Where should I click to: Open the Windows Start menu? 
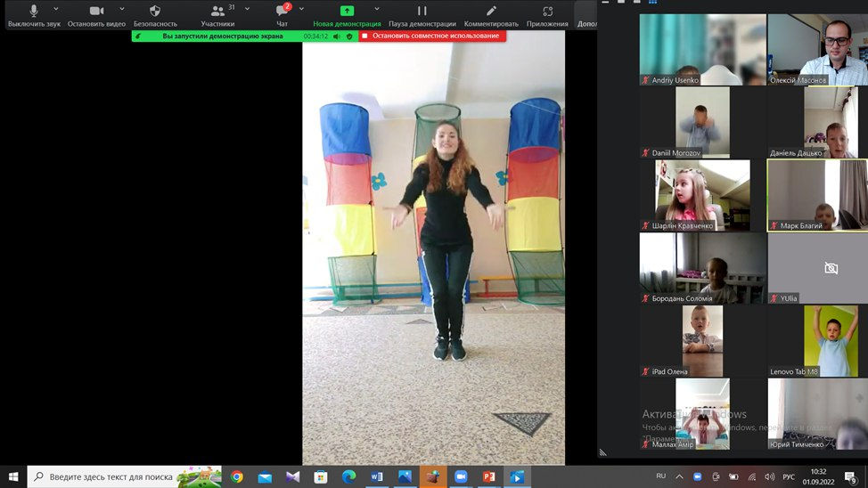[13, 476]
